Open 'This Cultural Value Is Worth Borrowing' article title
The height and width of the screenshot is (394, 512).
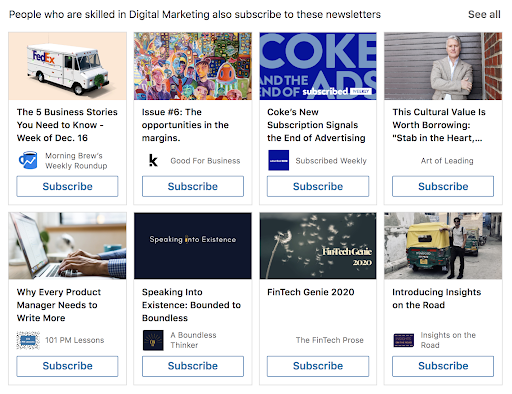click(x=439, y=125)
